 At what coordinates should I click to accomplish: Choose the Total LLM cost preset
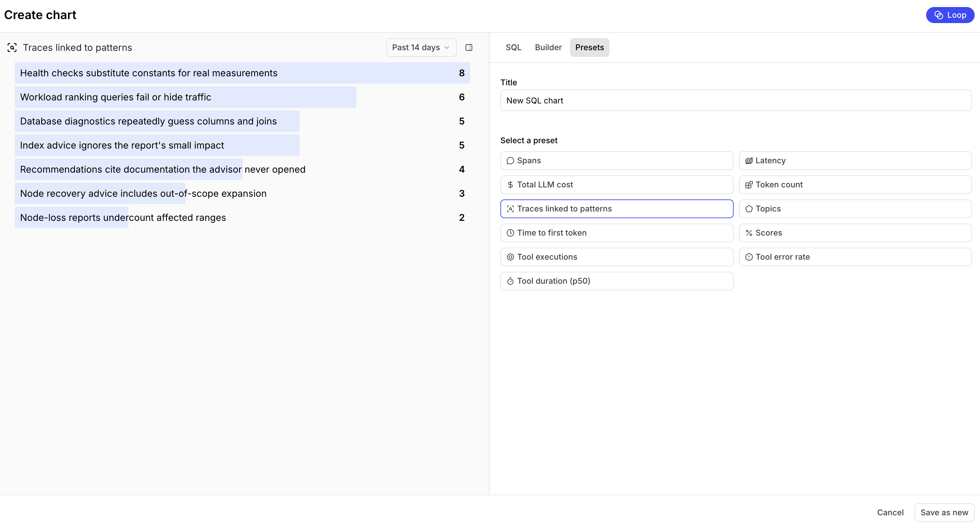616,184
